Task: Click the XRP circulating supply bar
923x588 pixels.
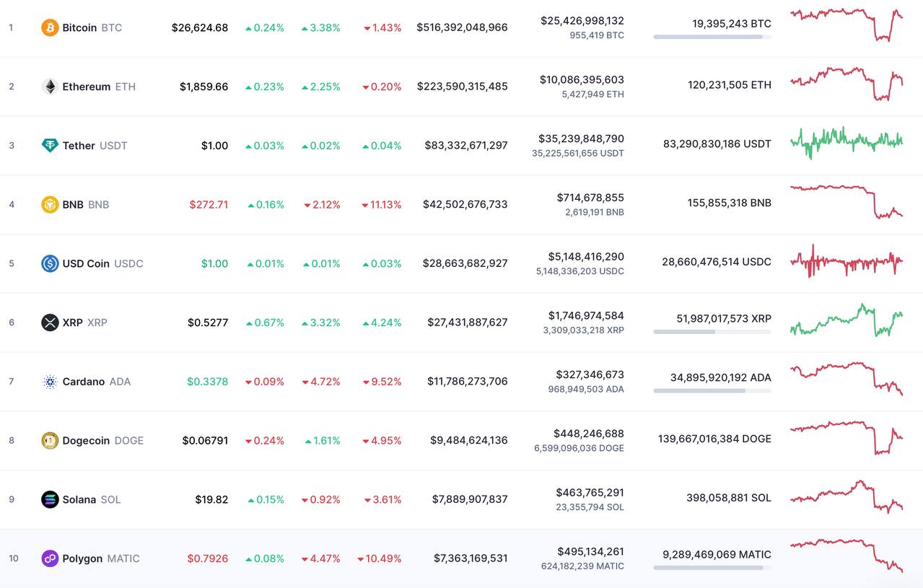Action: pyautogui.click(x=712, y=332)
